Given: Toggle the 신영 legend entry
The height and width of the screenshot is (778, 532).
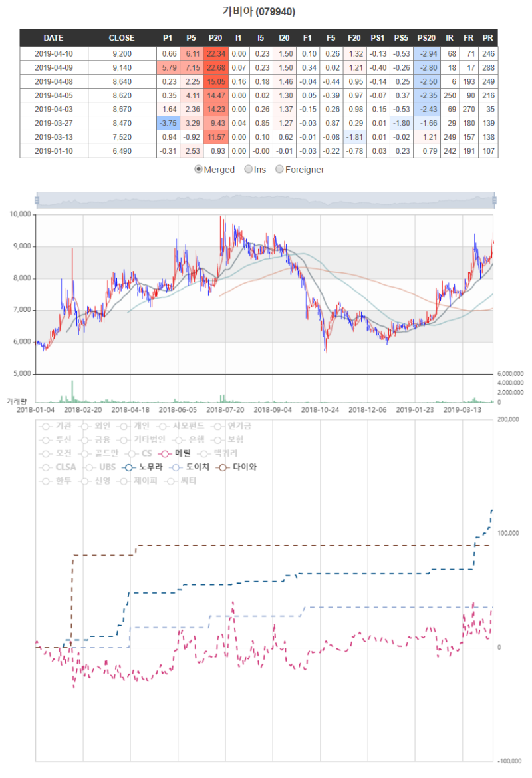Looking at the screenshot, I should point(94,481).
